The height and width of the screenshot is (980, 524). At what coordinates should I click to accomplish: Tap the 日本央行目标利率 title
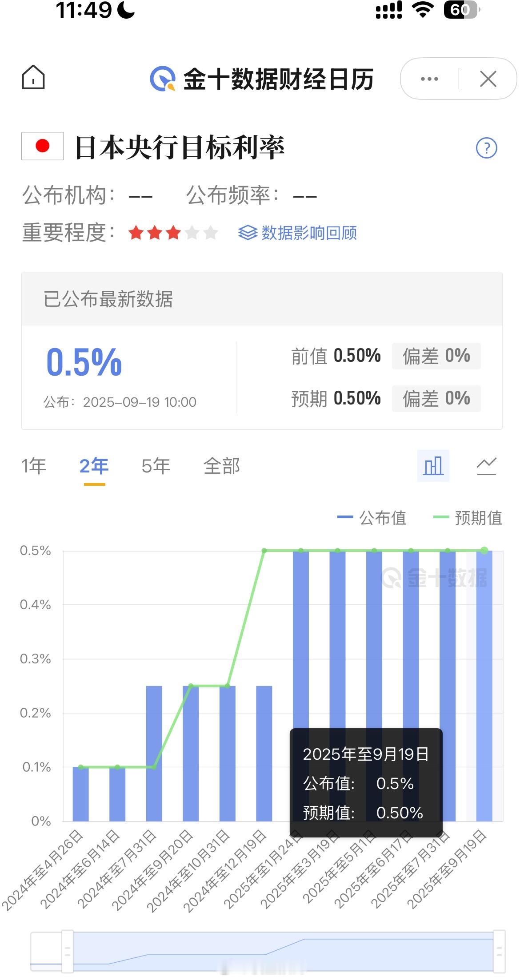tap(180, 147)
